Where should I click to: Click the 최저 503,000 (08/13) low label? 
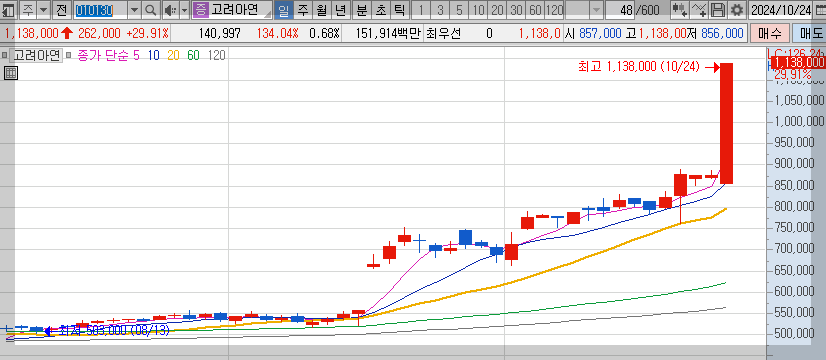point(115,330)
